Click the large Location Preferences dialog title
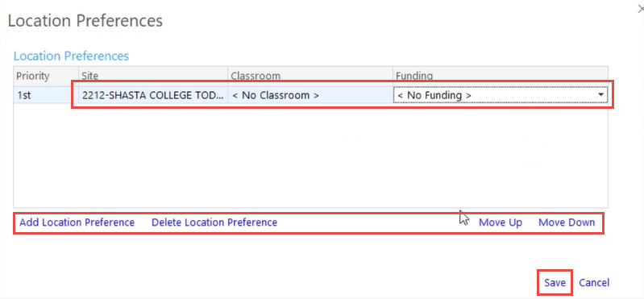Screen dimensions: 644x299 tap(85, 20)
